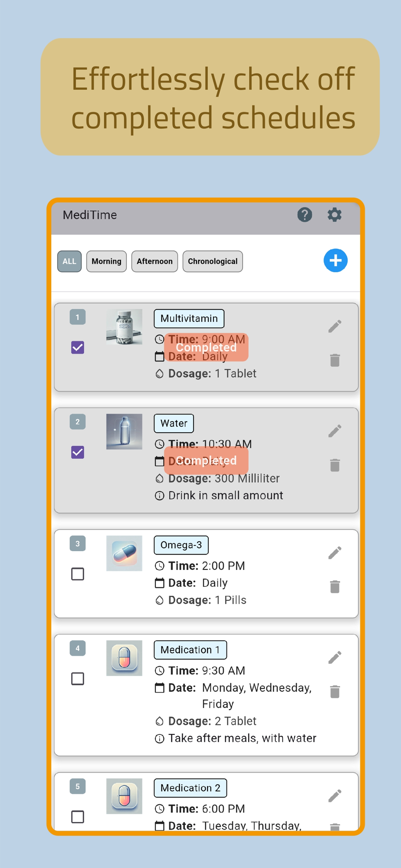Delete the Multivitamin schedule with trash icon
401x868 pixels.
point(335,360)
